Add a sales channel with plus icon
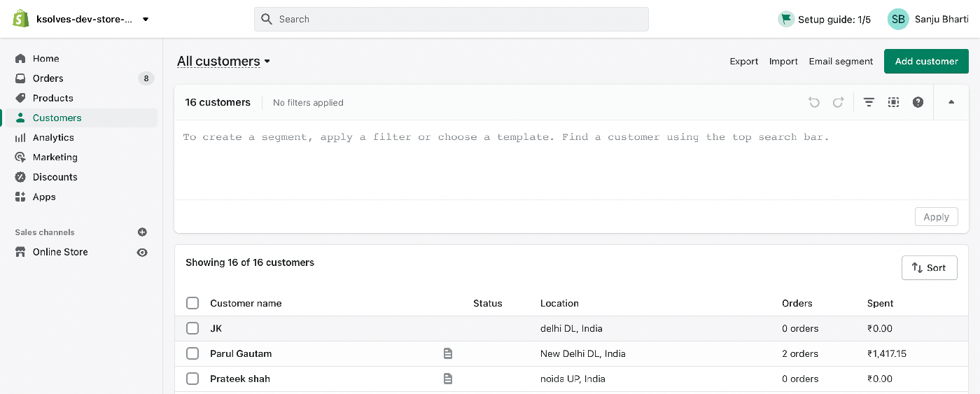 (142, 232)
